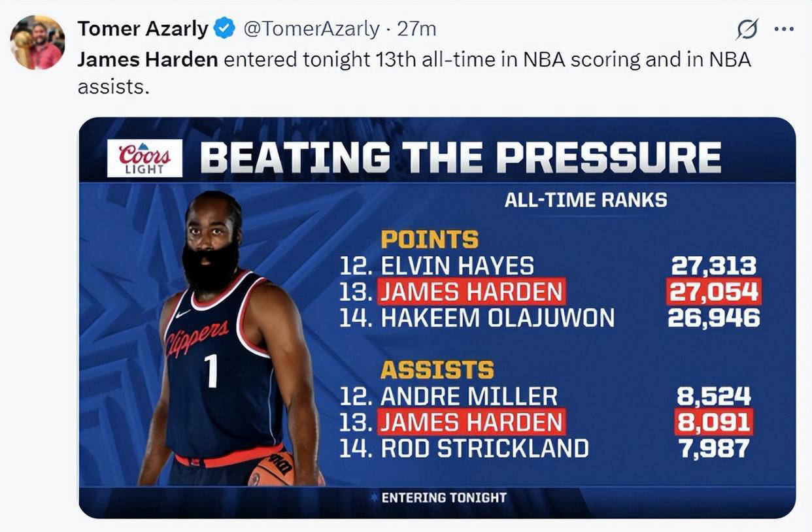Viewport: 812px width, 532px height.
Task: Click the Beating The Pressure headline
Action: click(460, 158)
